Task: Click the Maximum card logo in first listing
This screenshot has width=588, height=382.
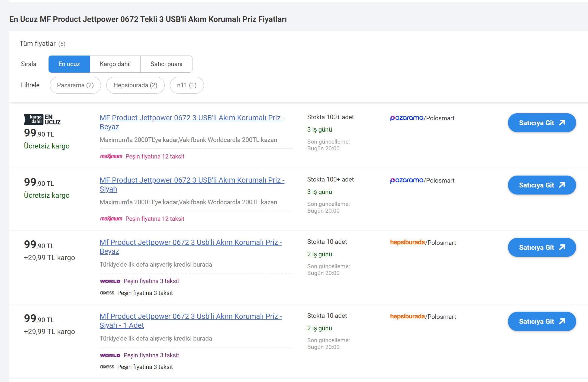Action: coord(111,156)
